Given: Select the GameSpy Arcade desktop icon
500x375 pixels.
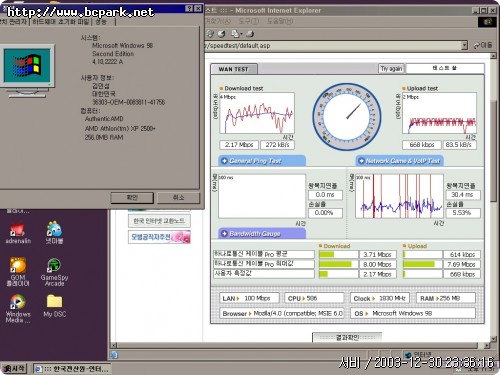Looking at the screenshot, I should point(54,272).
